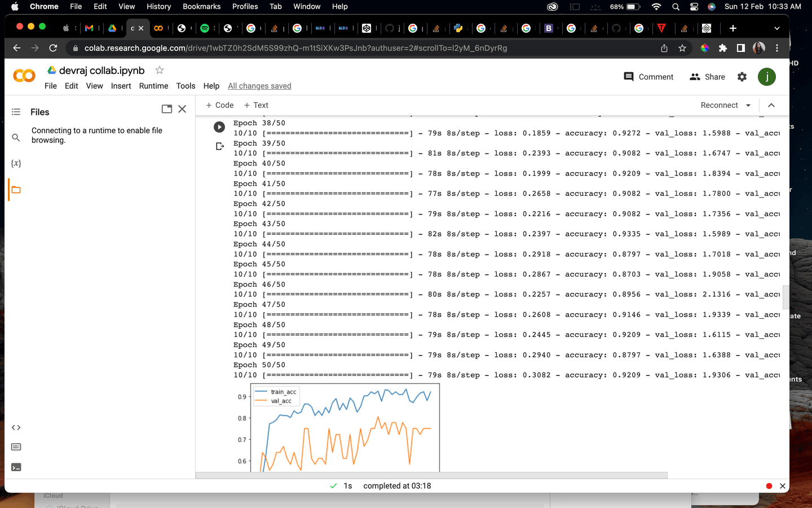Screen dimensions: 812x508
Task: Click the Wi-Fi status icon
Action: pyautogui.click(x=656, y=6)
